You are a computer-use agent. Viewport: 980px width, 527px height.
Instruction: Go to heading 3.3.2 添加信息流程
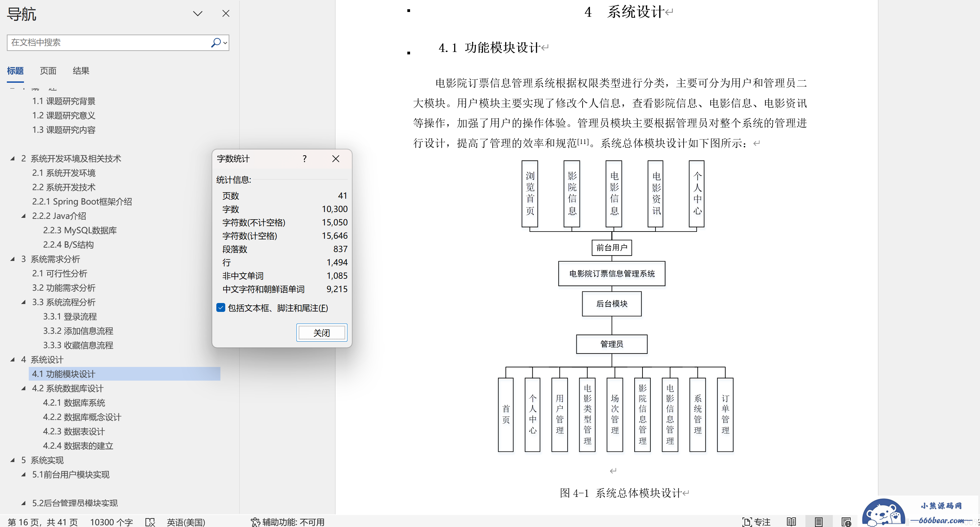click(78, 331)
